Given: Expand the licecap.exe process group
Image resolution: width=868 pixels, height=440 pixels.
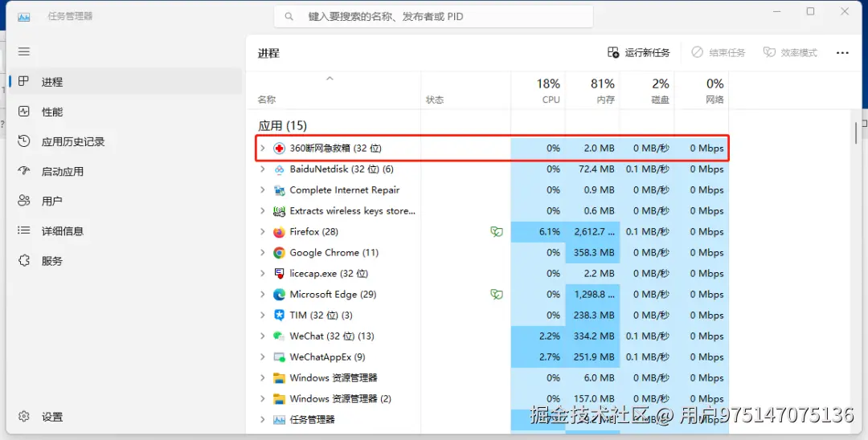Looking at the screenshot, I should (263, 274).
